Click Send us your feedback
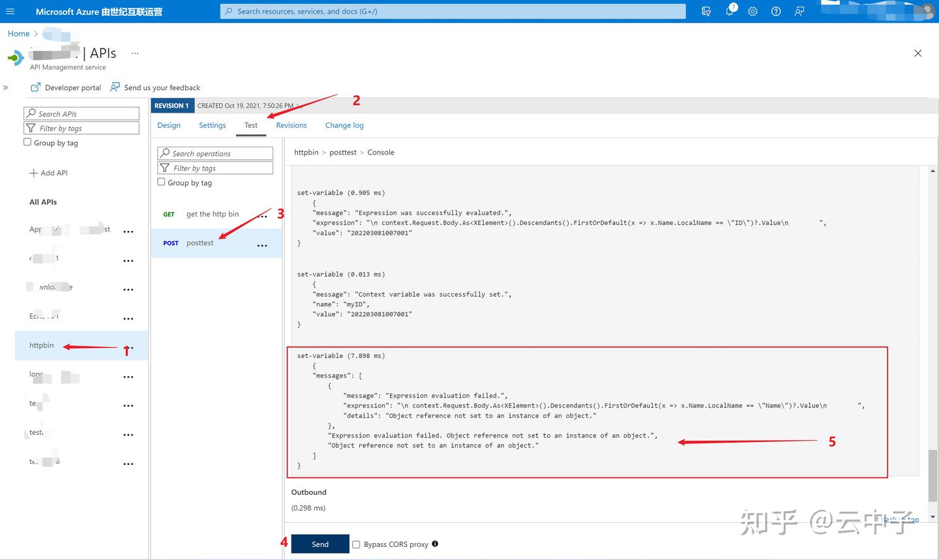The height and width of the screenshot is (560, 939). click(x=155, y=87)
